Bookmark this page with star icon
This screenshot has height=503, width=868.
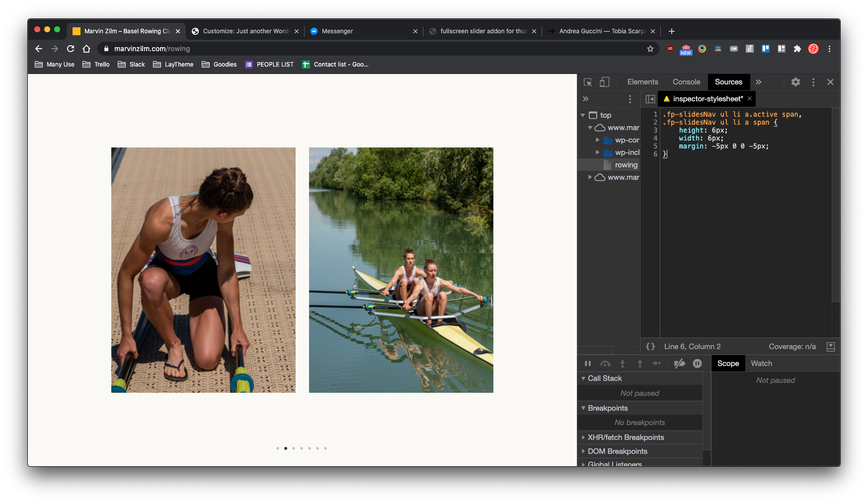click(650, 49)
